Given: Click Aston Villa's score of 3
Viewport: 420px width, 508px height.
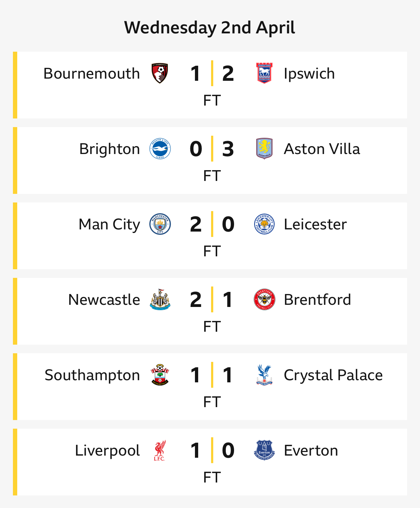Looking at the screenshot, I should (x=228, y=149).
